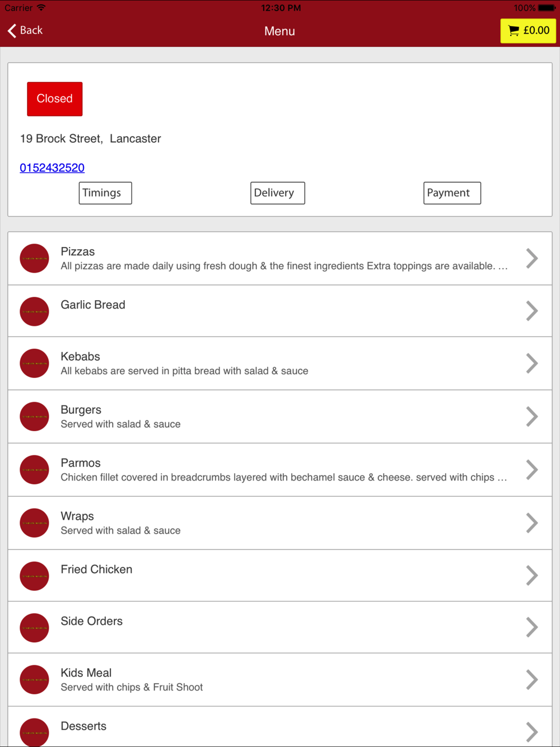
Task: Go back using the Back button
Action: coord(25,30)
